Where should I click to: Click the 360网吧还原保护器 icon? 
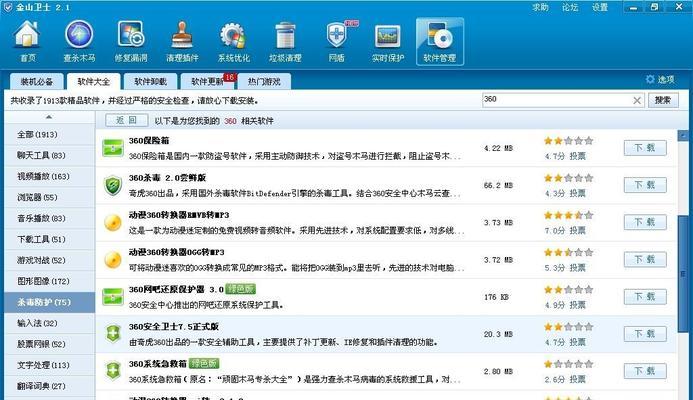coord(113,297)
